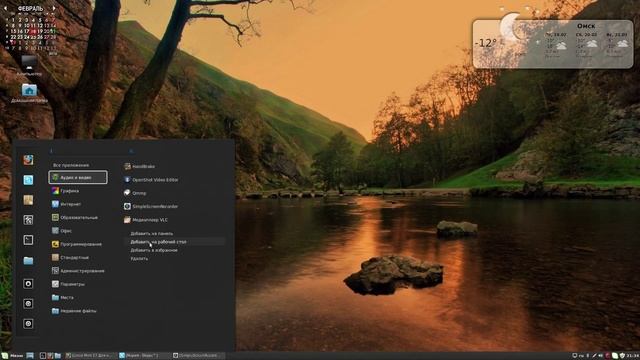Select the Программирование category
Viewport: 640px width, 360px height.
77,244
